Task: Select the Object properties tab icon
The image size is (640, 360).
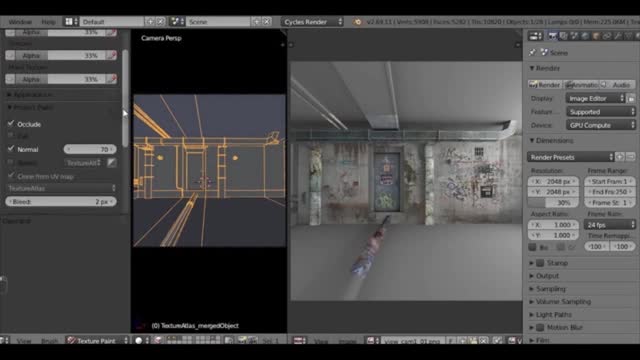Action: [596, 36]
